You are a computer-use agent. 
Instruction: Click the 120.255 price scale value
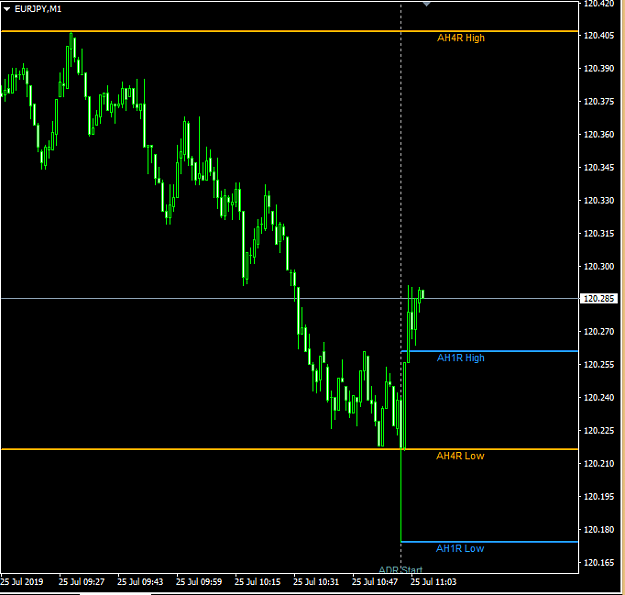point(599,365)
